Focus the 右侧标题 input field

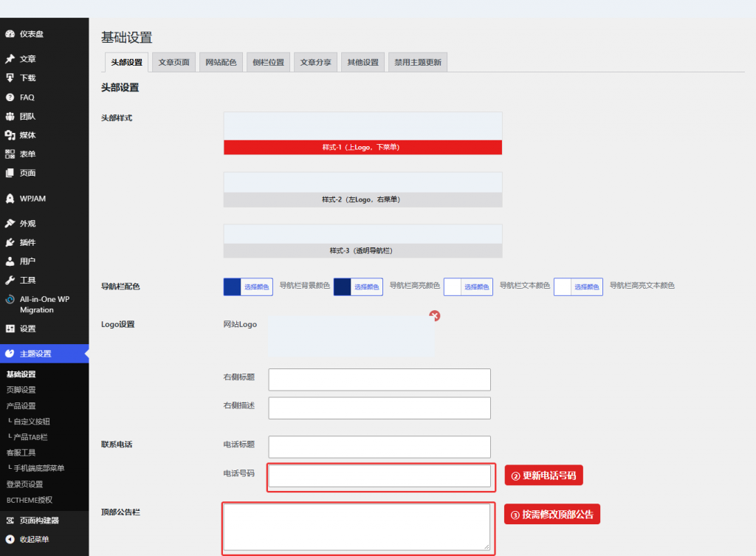[x=379, y=380]
